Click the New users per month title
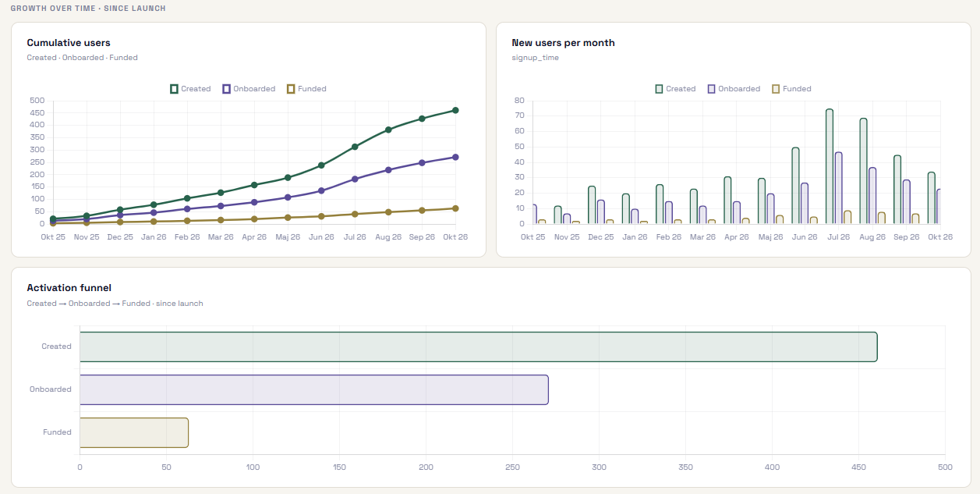Screen dimensions: 980x494 click(x=563, y=43)
